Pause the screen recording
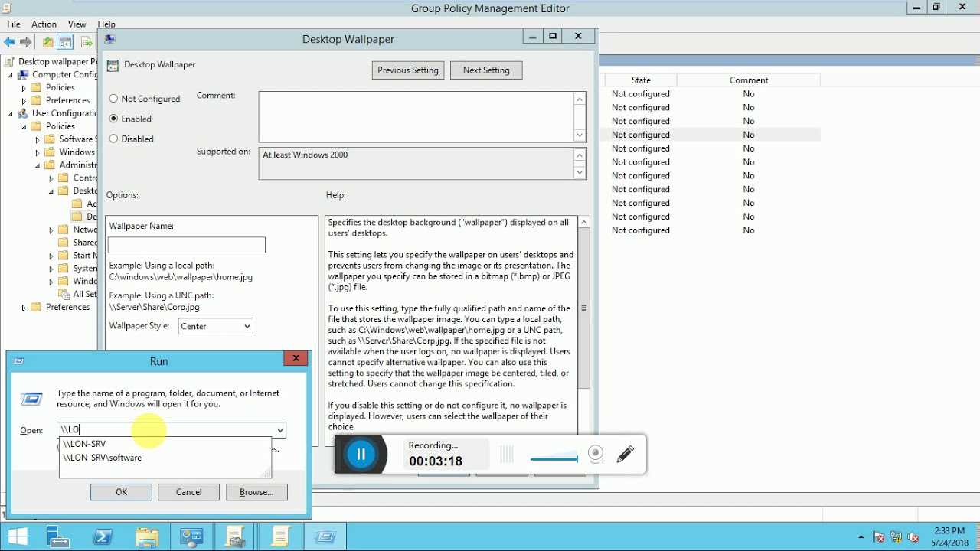Image resolution: width=980 pixels, height=551 pixels. pyautogui.click(x=361, y=455)
